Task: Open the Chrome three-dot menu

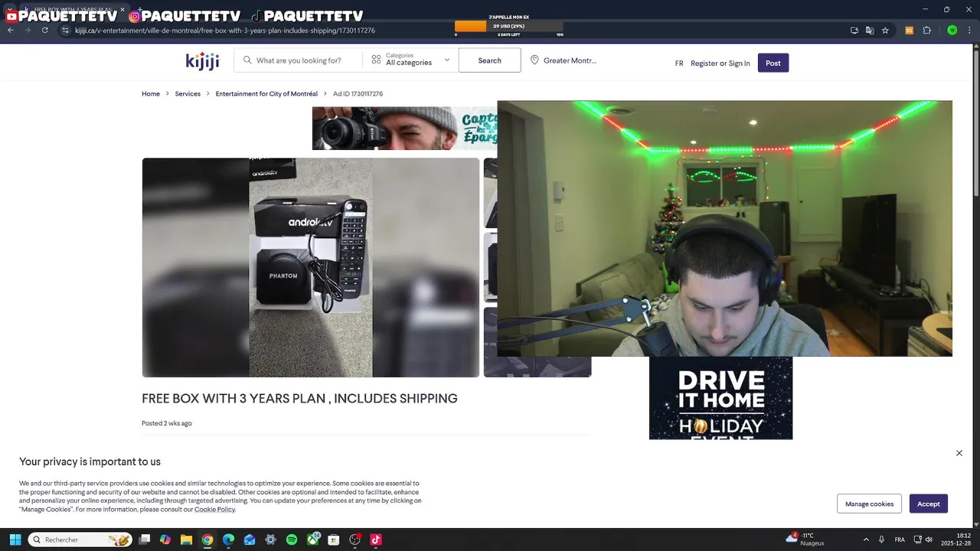Action: point(970,31)
